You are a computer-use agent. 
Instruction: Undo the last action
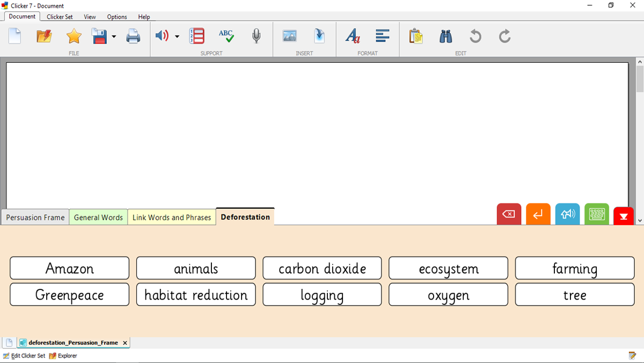point(475,37)
